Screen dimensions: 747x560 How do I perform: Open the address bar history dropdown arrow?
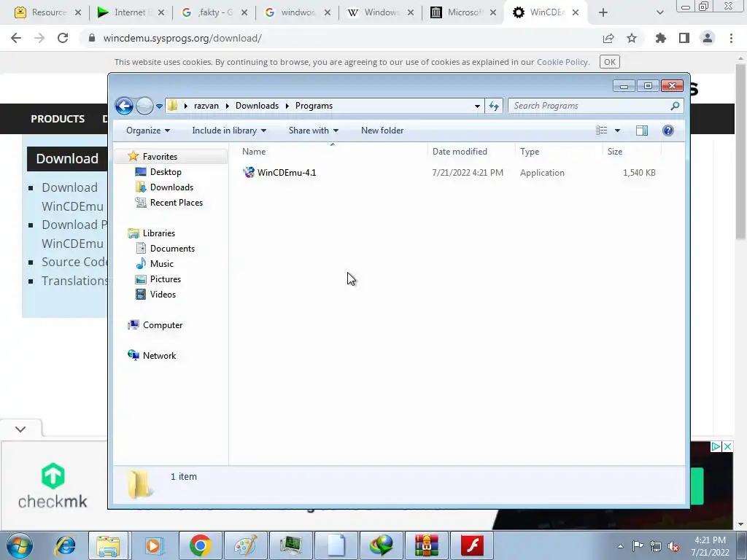click(477, 106)
